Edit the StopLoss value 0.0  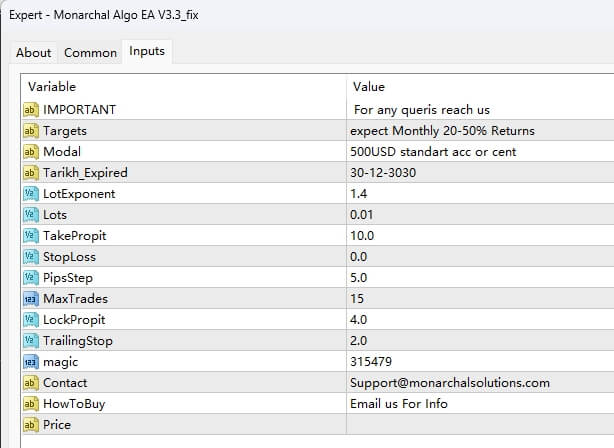point(359,257)
